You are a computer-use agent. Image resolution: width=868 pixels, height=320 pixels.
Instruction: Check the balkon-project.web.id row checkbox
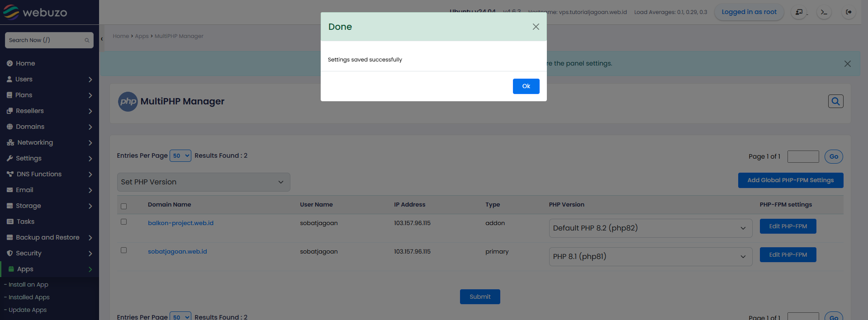click(123, 222)
